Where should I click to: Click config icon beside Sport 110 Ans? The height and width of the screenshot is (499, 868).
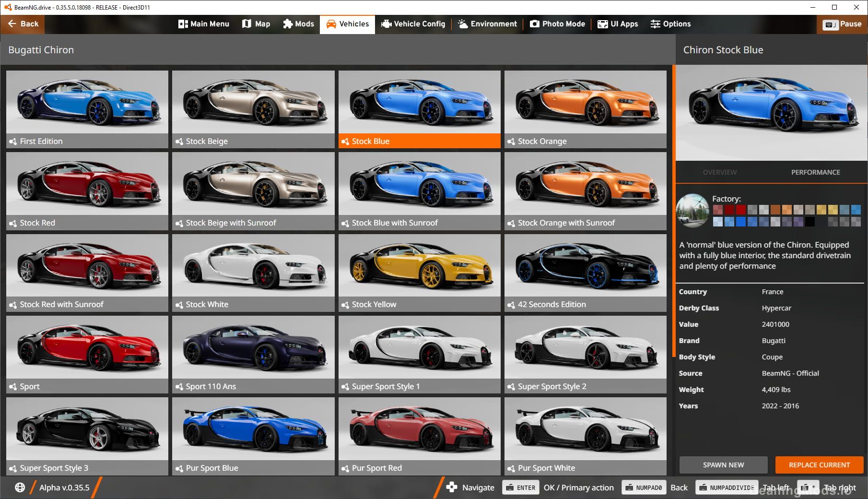point(179,387)
